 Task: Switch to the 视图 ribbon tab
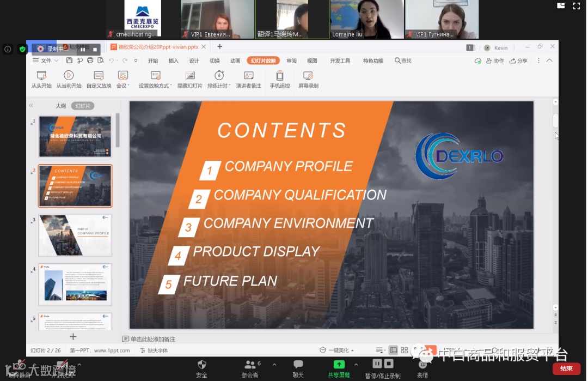[312, 61]
